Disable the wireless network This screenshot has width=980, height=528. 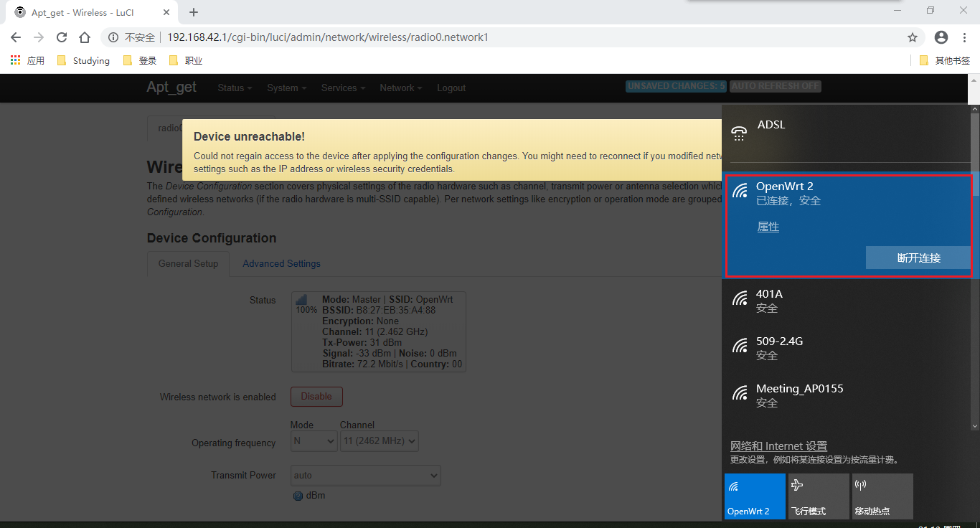coord(316,396)
